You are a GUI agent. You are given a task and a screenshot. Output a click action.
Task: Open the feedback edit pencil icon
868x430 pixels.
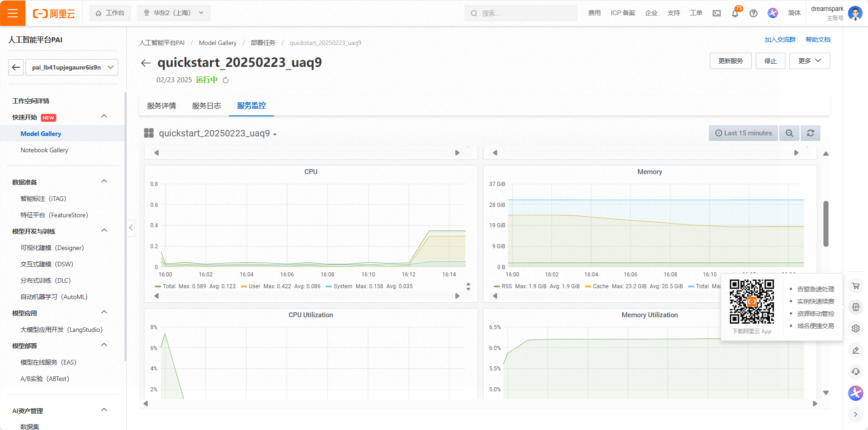point(856,350)
